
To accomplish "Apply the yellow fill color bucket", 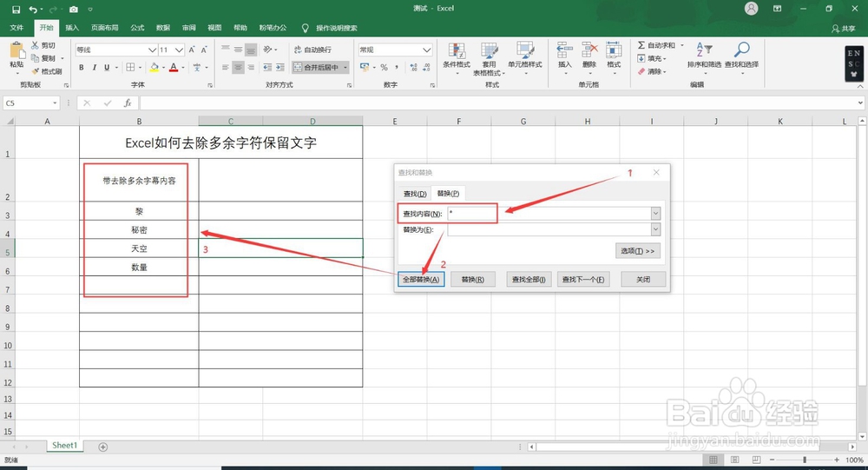I will 155,67.
